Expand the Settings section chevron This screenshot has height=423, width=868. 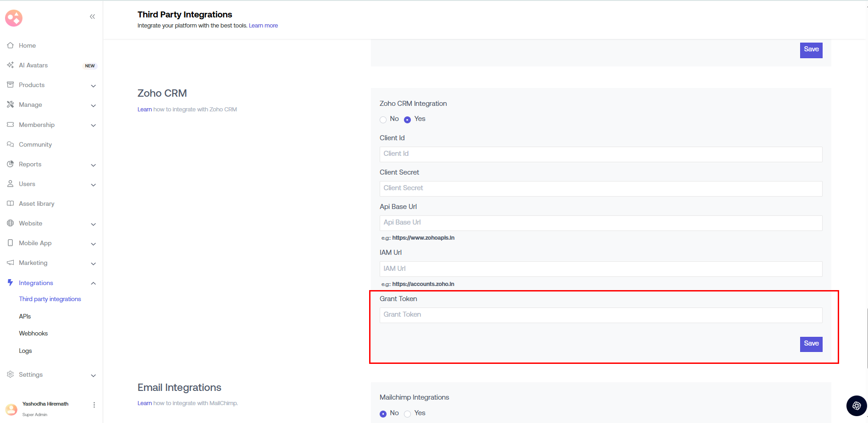[93, 375]
